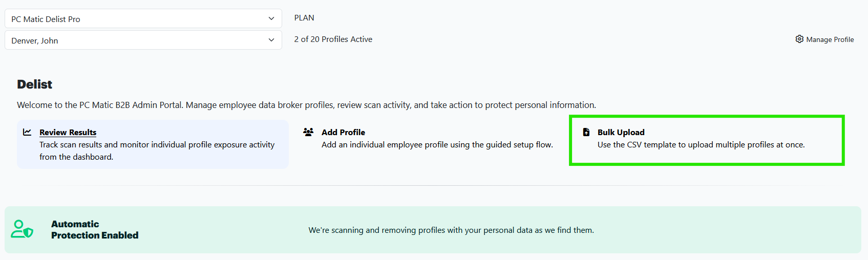868x260 pixels.
Task: Click the chart icon beside Review Results
Action: point(27,132)
